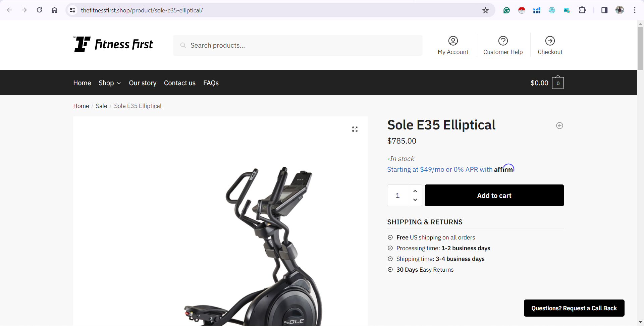Go to browser home page icon
644x326 pixels.
click(54, 10)
